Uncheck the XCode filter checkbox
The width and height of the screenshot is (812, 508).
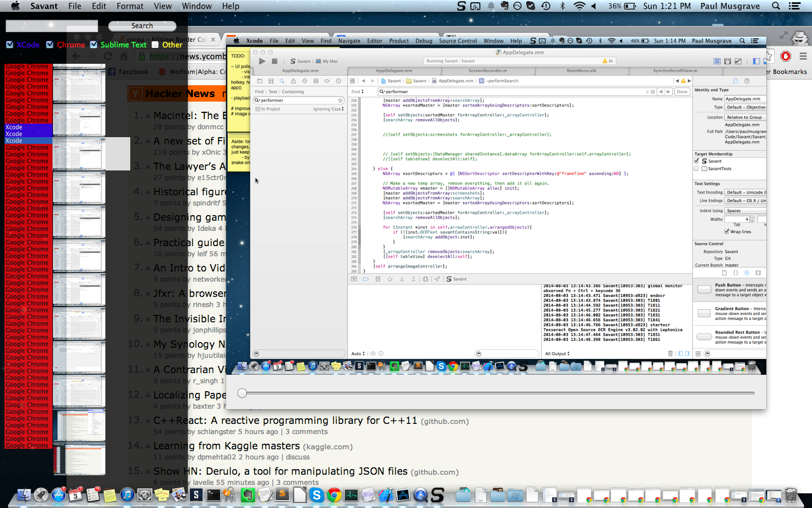10,45
